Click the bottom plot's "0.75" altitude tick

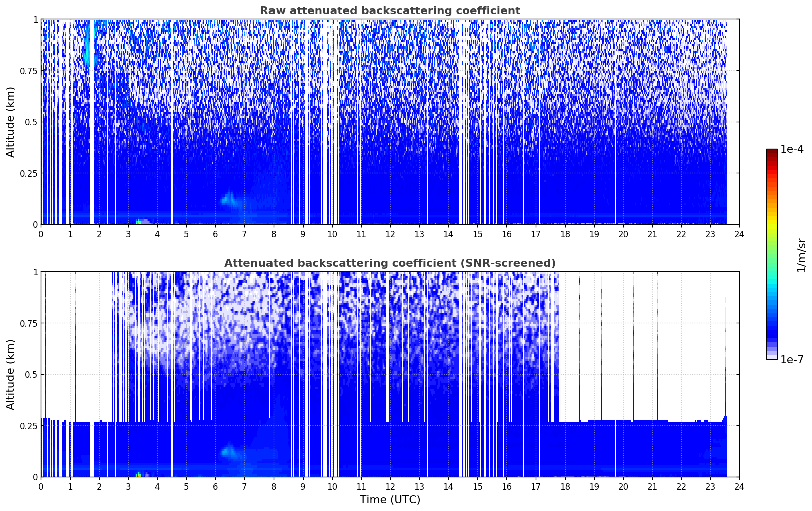(x=29, y=323)
